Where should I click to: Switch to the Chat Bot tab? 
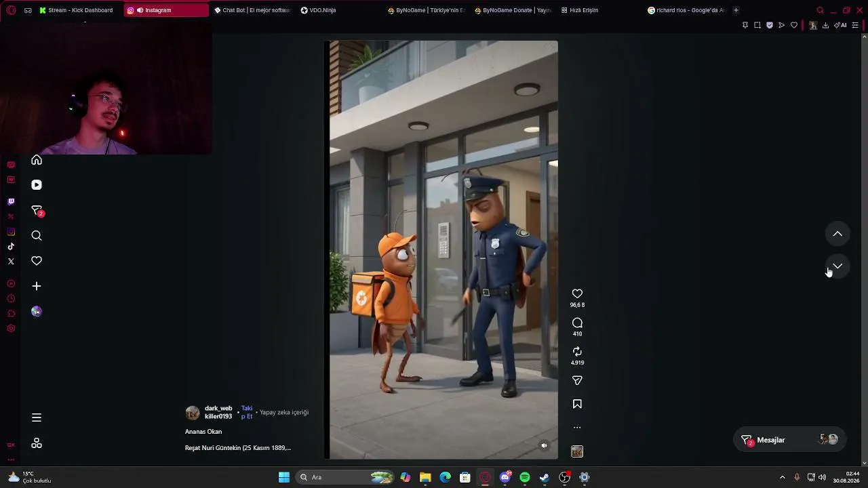(x=252, y=10)
